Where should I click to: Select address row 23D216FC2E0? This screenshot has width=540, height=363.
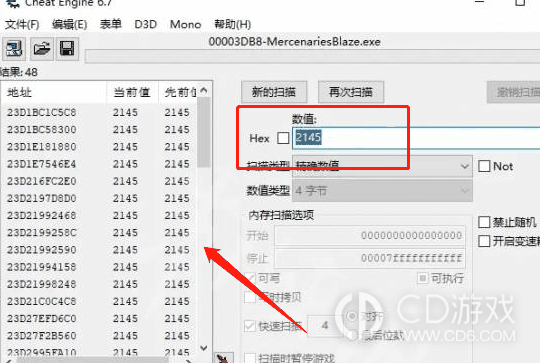pyautogui.click(x=99, y=181)
